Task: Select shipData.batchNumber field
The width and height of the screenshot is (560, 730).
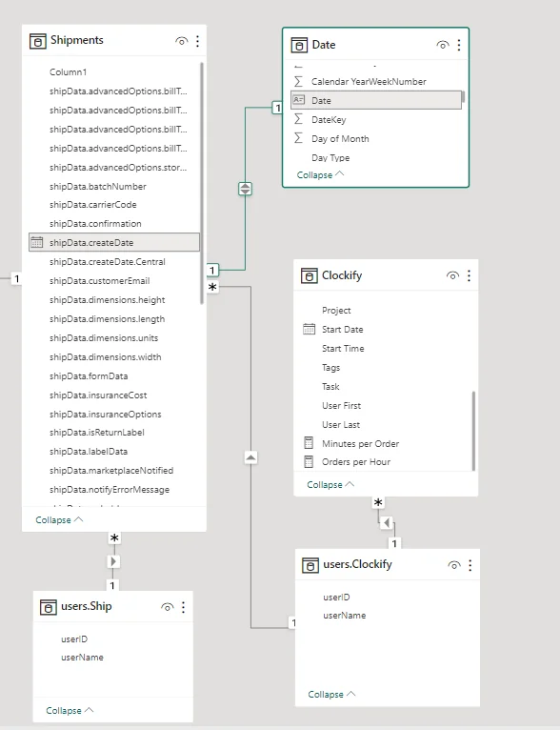Action: [98, 187]
